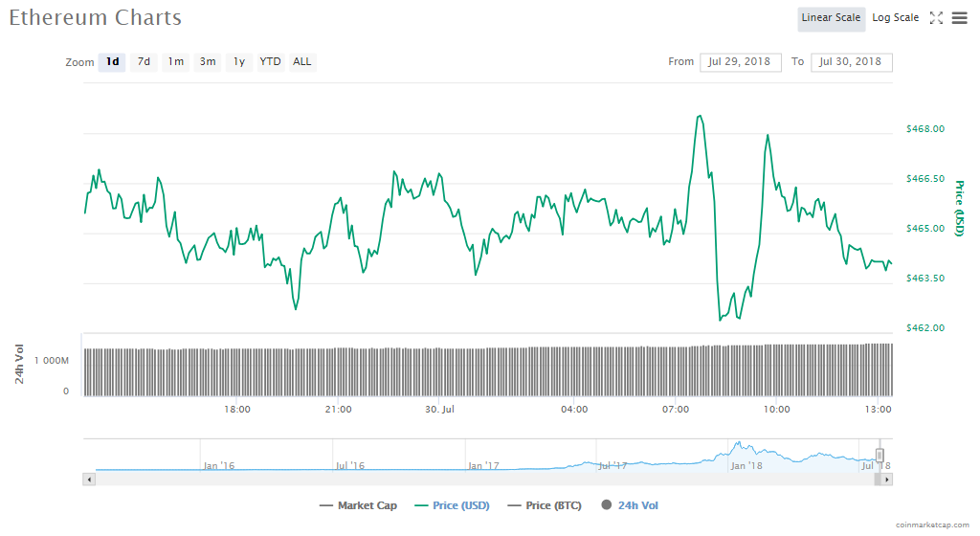Choose the YTD zoom option
The image size is (980, 536).
(x=271, y=62)
